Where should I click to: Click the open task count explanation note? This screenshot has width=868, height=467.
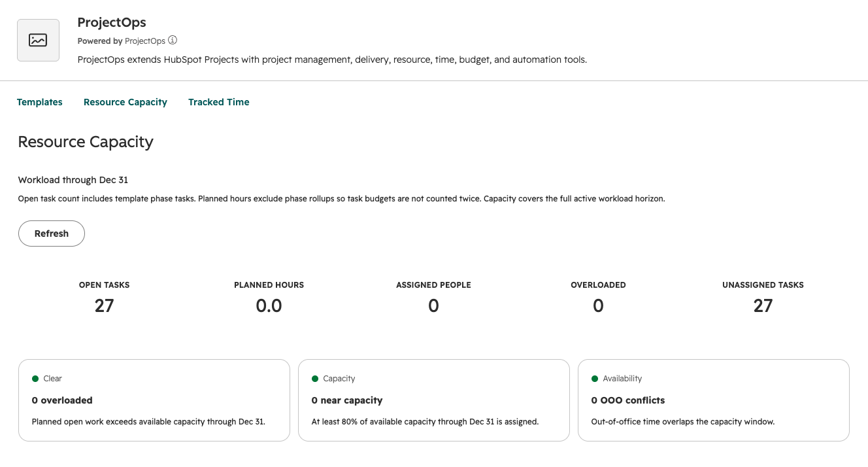(341, 199)
